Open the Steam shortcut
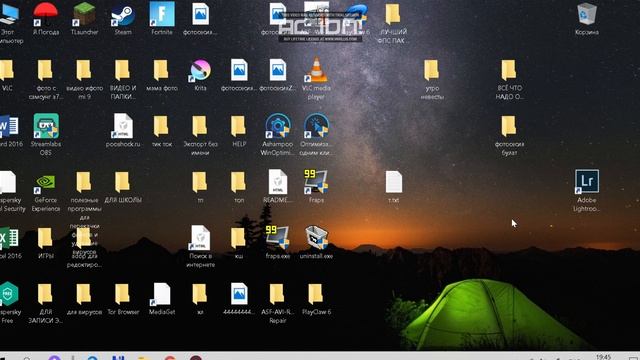640x360 pixels. point(123,15)
